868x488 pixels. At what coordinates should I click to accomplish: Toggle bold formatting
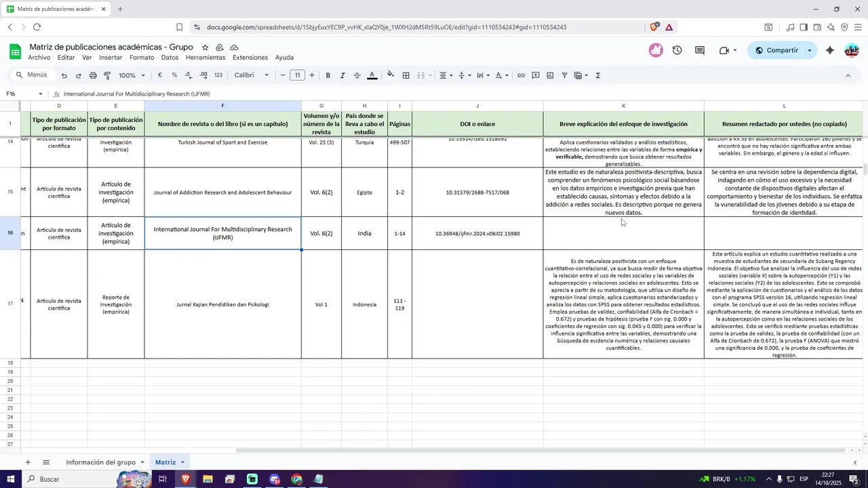coord(328,75)
